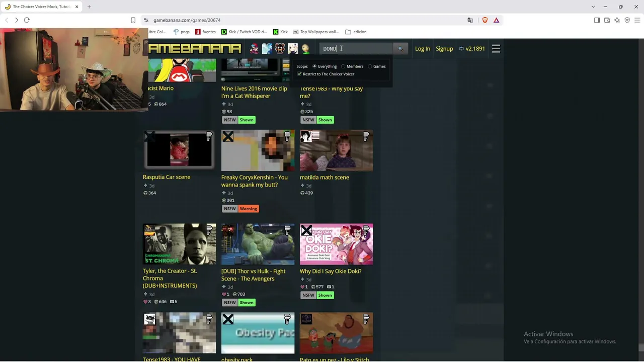Open a new browser tab with plus
This screenshot has height=362, width=644.
89,7
